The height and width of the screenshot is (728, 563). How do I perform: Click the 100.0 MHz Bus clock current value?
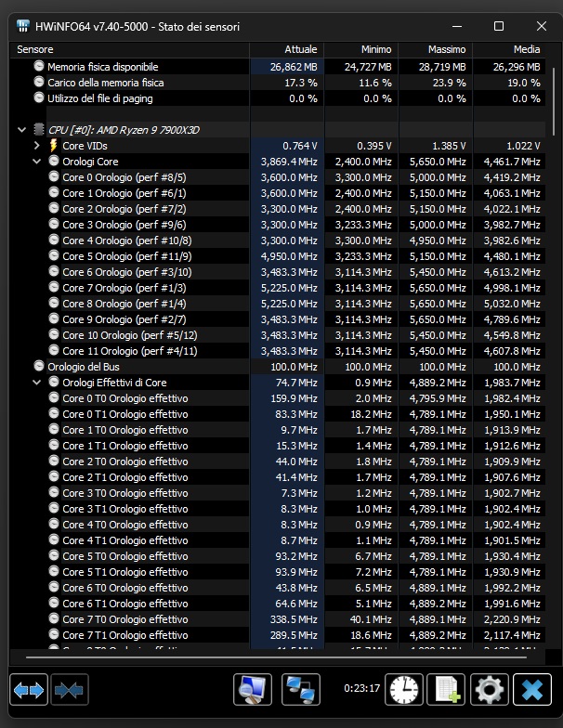point(294,367)
